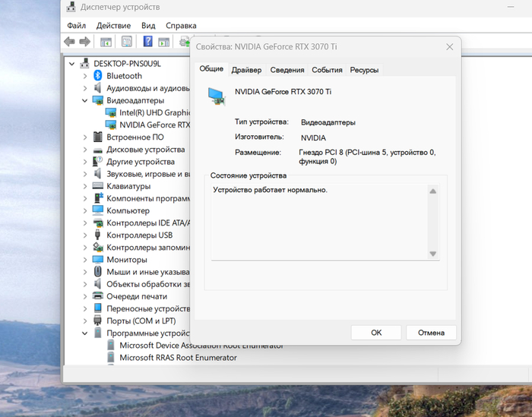Open the Вид menu
Screen dimensions: 532x417
[x=148, y=26]
